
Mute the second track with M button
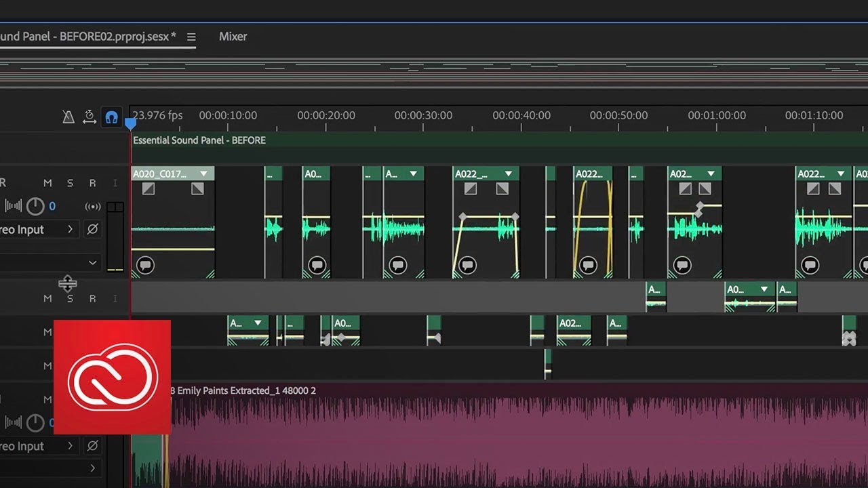(x=47, y=298)
